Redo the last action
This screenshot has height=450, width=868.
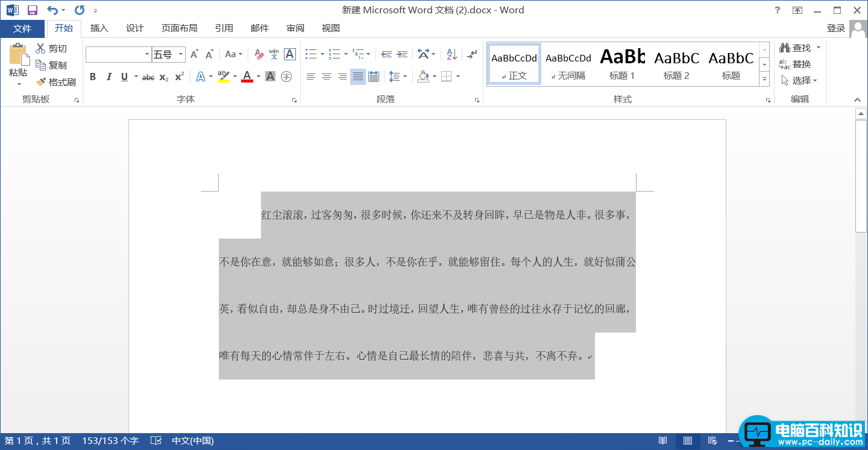80,10
